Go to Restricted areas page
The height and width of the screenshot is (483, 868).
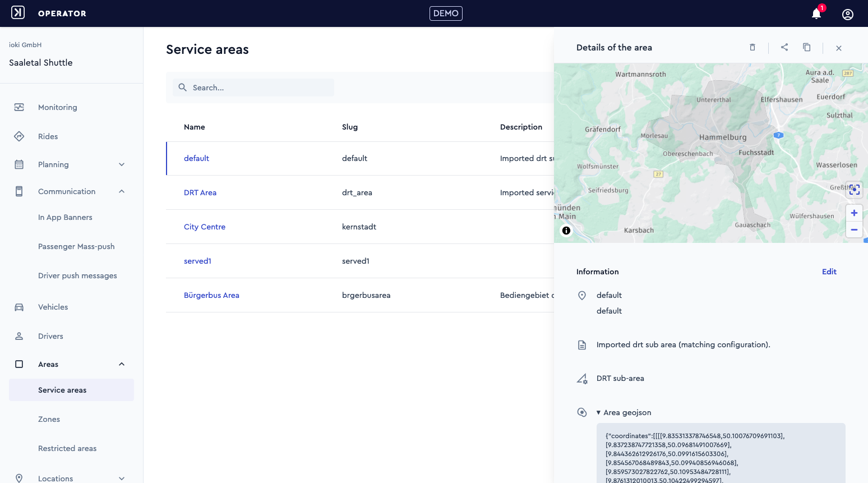click(x=67, y=449)
